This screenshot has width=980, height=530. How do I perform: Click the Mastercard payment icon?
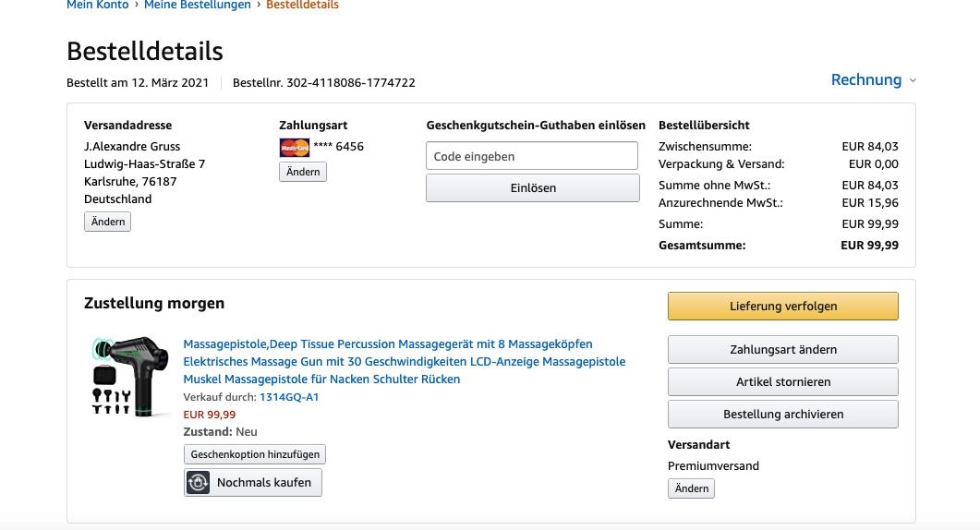pos(294,147)
